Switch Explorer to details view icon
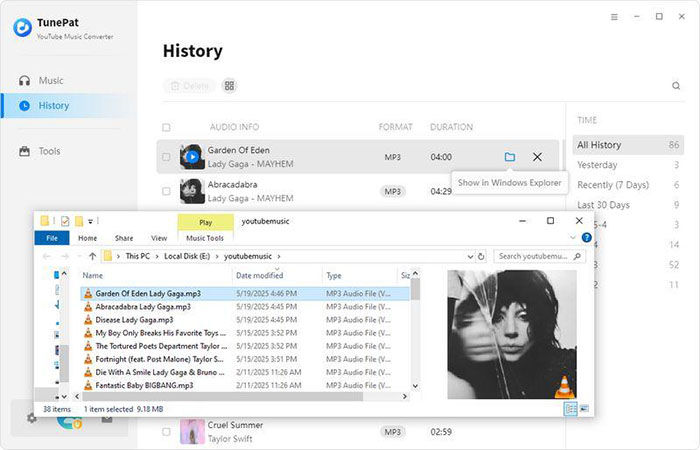 point(571,409)
